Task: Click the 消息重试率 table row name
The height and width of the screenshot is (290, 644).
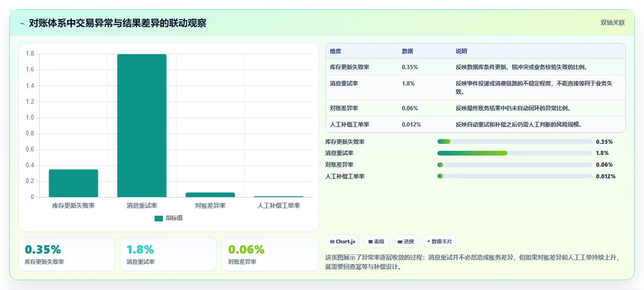Action: click(x=344, y=84)
